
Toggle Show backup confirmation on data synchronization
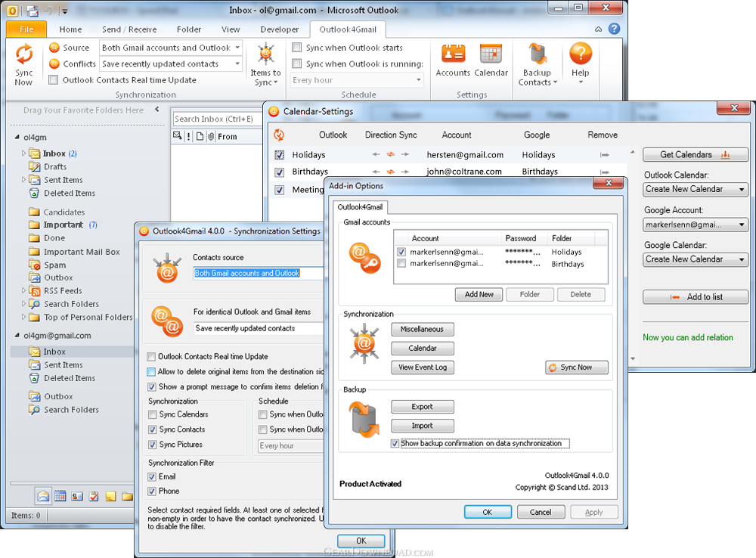coord(395,443)
